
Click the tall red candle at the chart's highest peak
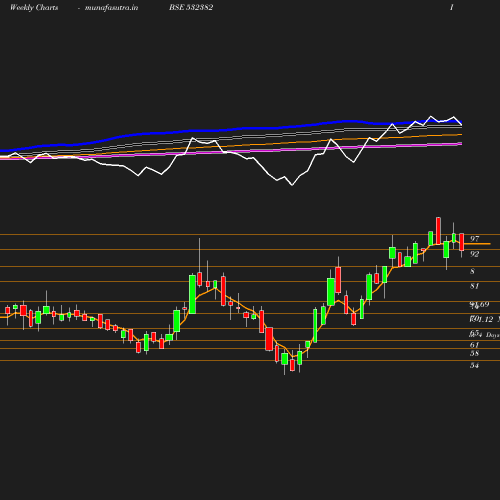pyautogui.click(x=438, y=231)
